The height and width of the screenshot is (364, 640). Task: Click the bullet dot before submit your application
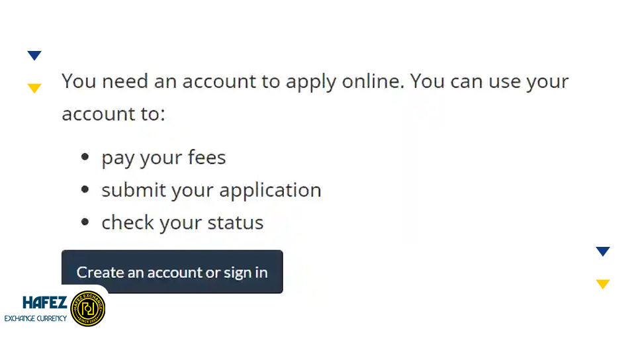pos(85,190)
